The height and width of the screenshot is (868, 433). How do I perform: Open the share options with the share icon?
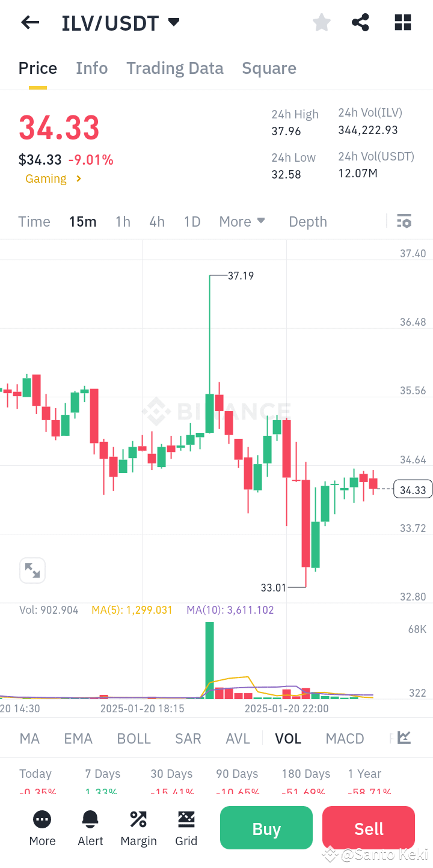tap(360, 22)
